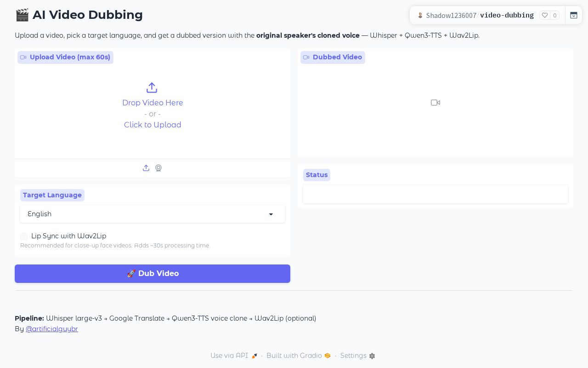Screen dimensions: 588x368
Task: Click the Shadow1236007 profile avatar
Action: pos(420,15)
